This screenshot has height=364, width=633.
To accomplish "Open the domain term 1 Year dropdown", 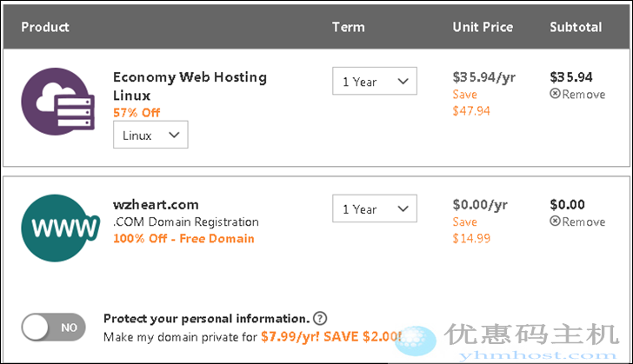I will (375, 209).
